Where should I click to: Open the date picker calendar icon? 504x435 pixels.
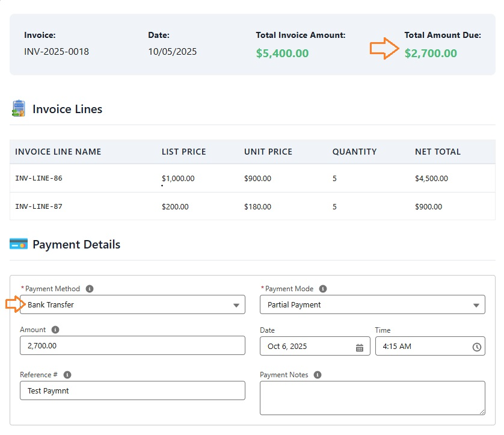tap(360, 347)
